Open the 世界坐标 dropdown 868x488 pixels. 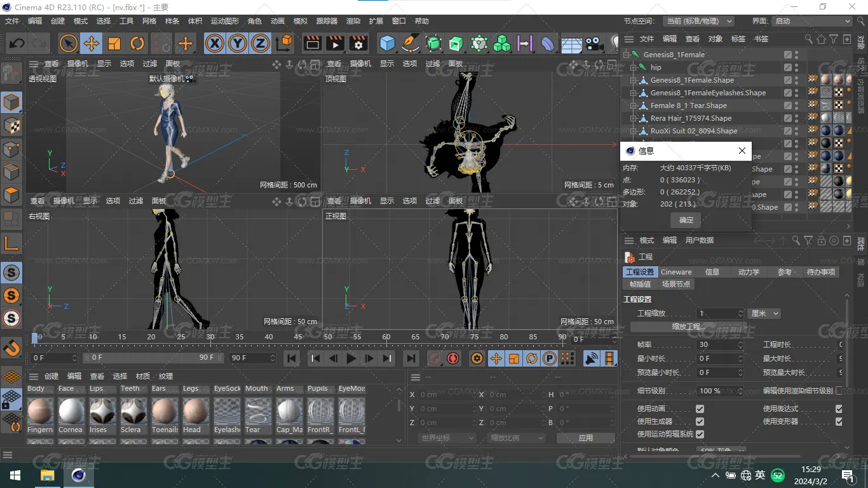tap(447, 438)
